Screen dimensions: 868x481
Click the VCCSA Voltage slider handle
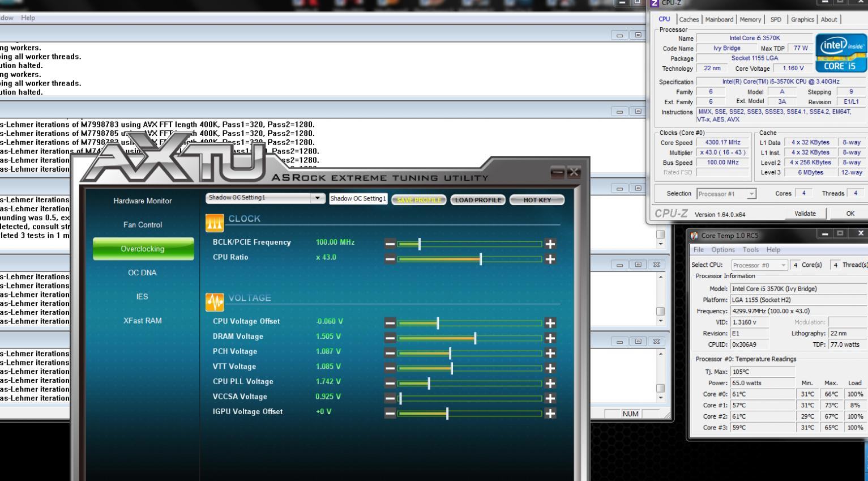click(x=400, y=398)
